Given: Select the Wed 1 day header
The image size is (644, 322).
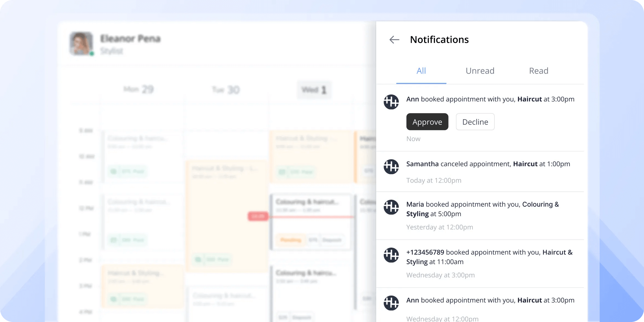Looking at the screenshot, I should [x=314, y=90].
